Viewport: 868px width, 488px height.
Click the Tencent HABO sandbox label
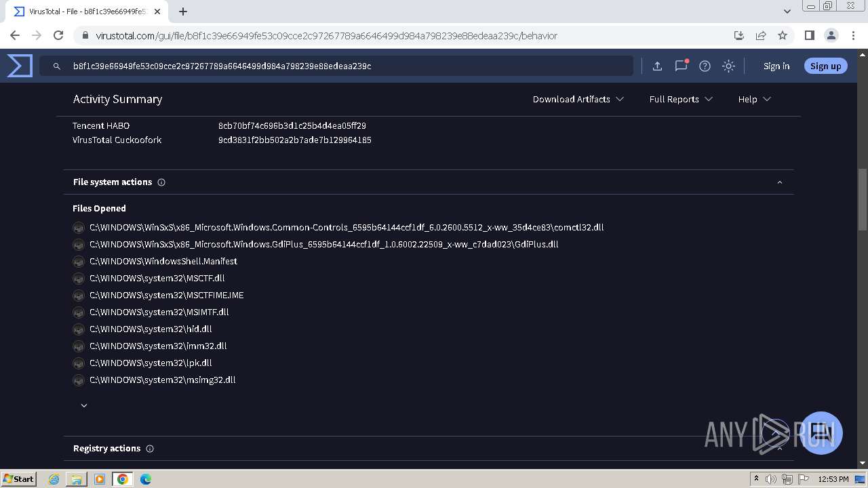(x=101, y=125)
